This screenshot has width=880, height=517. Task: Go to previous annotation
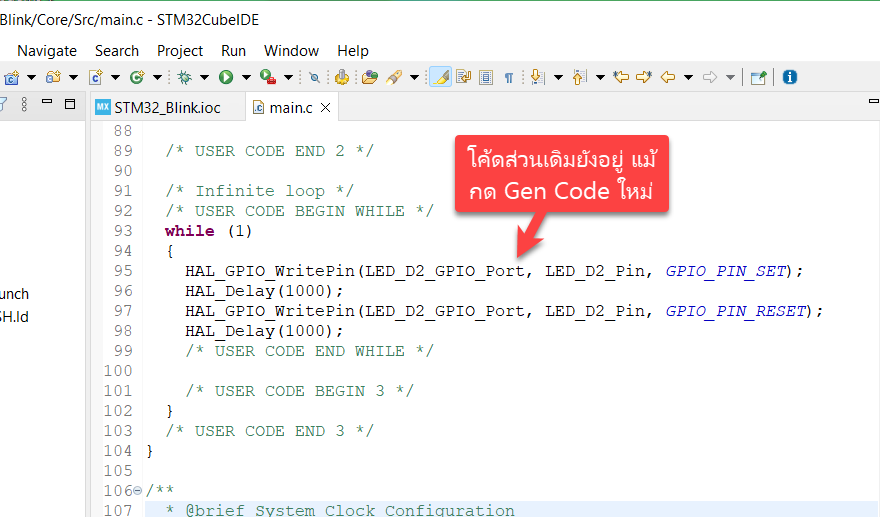click(579, 77)
